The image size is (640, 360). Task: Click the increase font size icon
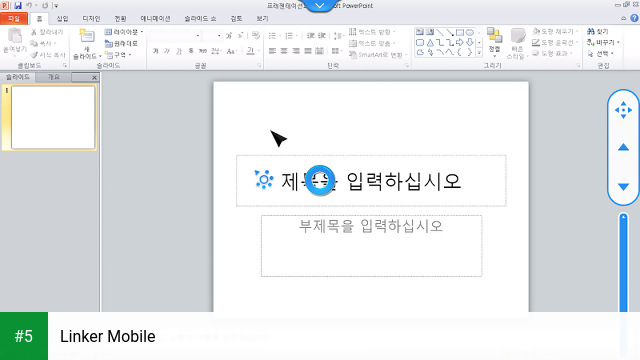pos(229,36)
